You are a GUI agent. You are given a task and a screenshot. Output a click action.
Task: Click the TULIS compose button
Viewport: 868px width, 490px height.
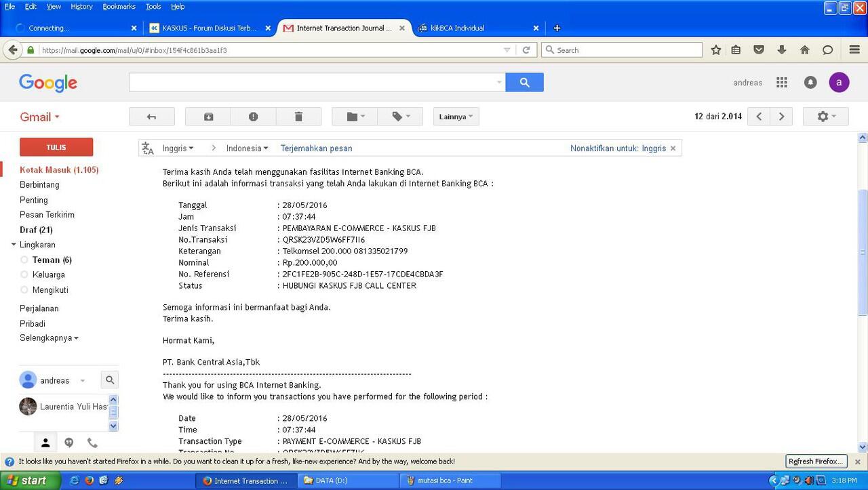(56, 147)
